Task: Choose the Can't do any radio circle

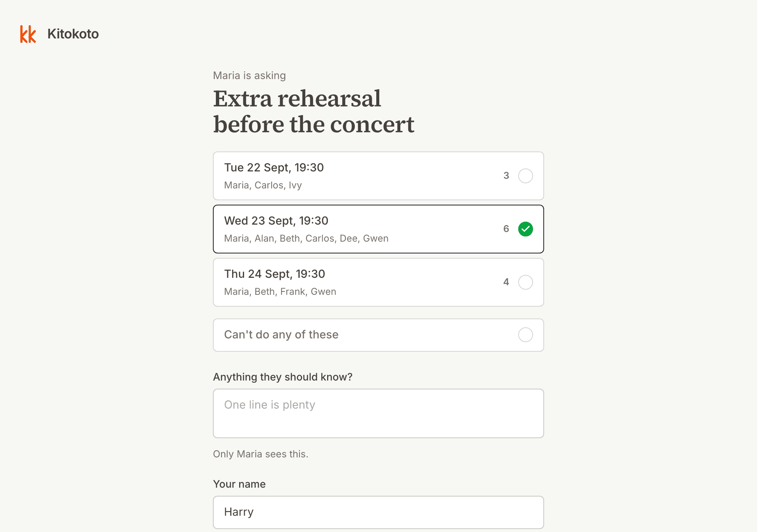Action: tap(525, 335)
